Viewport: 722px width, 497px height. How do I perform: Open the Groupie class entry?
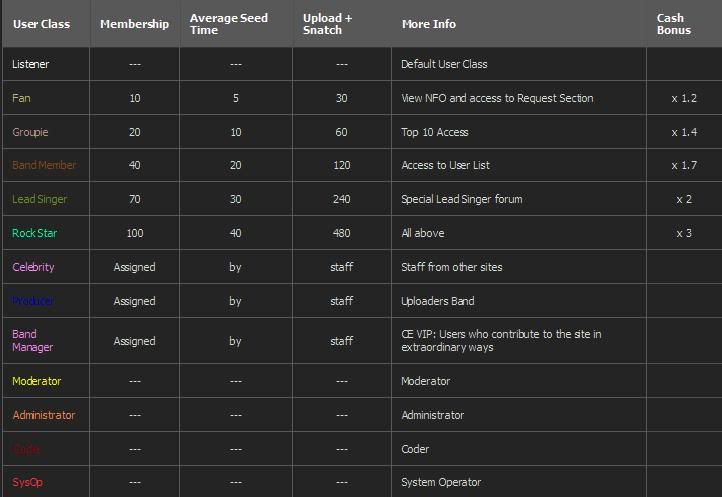click(30, 132)
